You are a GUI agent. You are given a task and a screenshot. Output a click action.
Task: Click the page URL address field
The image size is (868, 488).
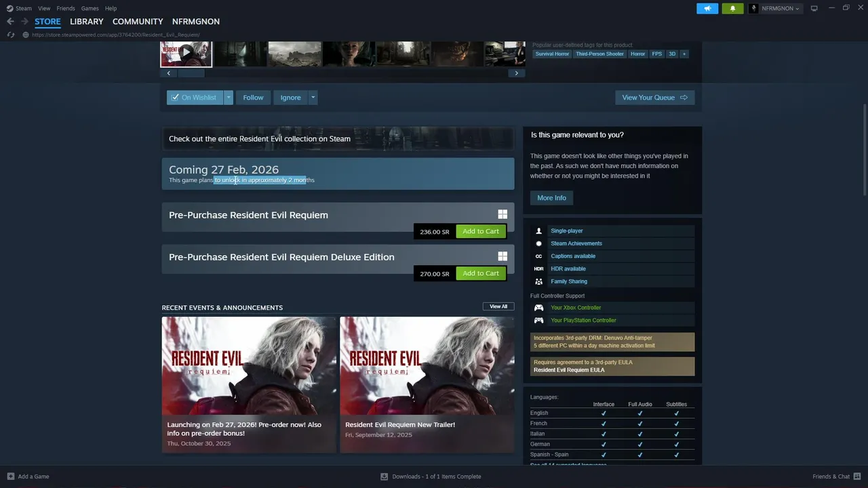tap(116, 35)
